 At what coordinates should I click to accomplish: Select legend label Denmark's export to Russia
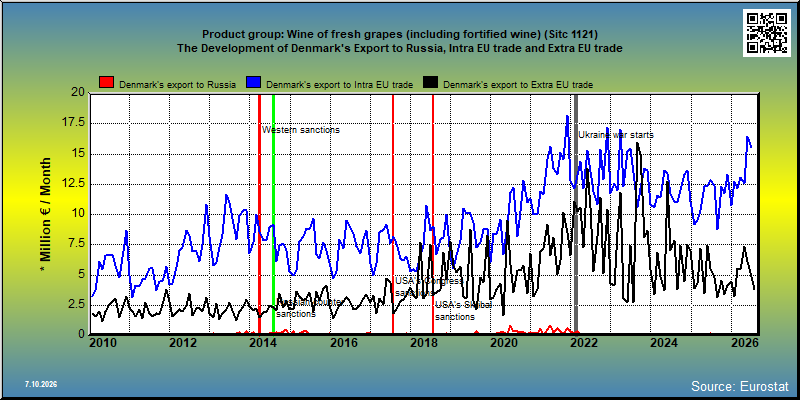[x=178, y=85]
